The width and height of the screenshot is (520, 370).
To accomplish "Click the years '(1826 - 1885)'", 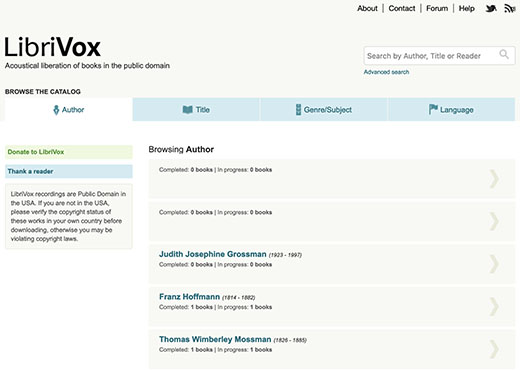I will click(290, 340).
